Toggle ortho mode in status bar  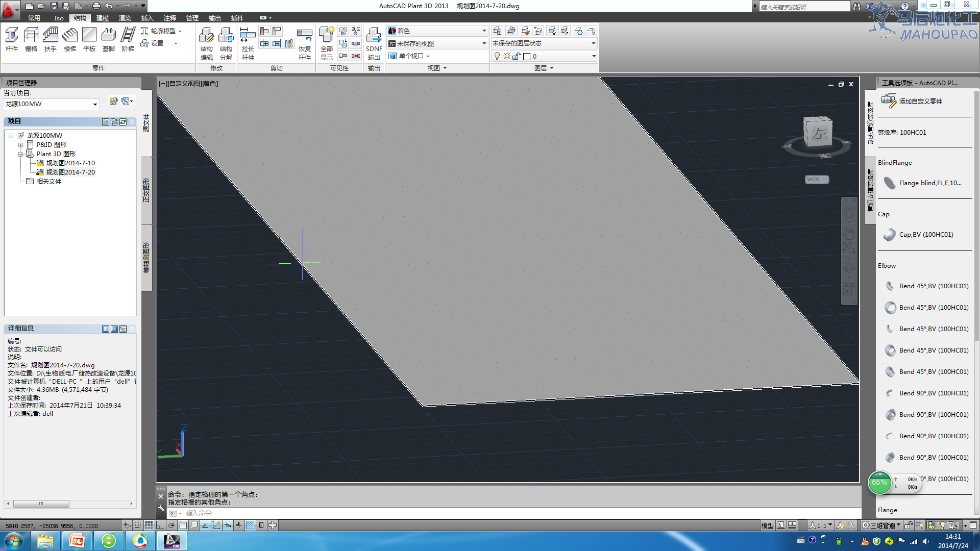point(160,525)
